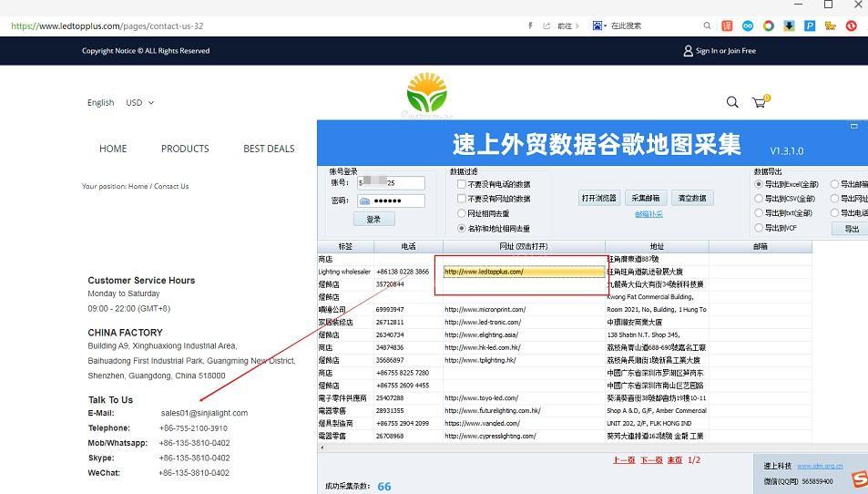Click the Sogou S icon at bottom right
Viewport: 868px width, 494px height.
point(860,479)
